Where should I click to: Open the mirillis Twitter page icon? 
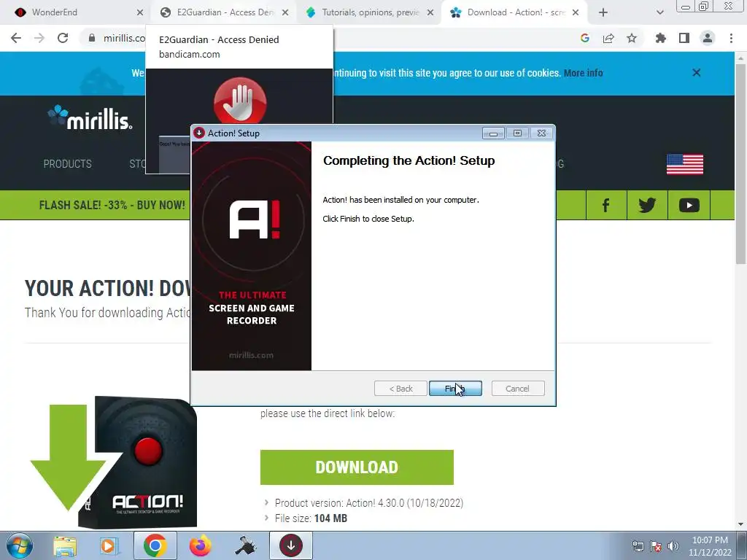point(648,205)
